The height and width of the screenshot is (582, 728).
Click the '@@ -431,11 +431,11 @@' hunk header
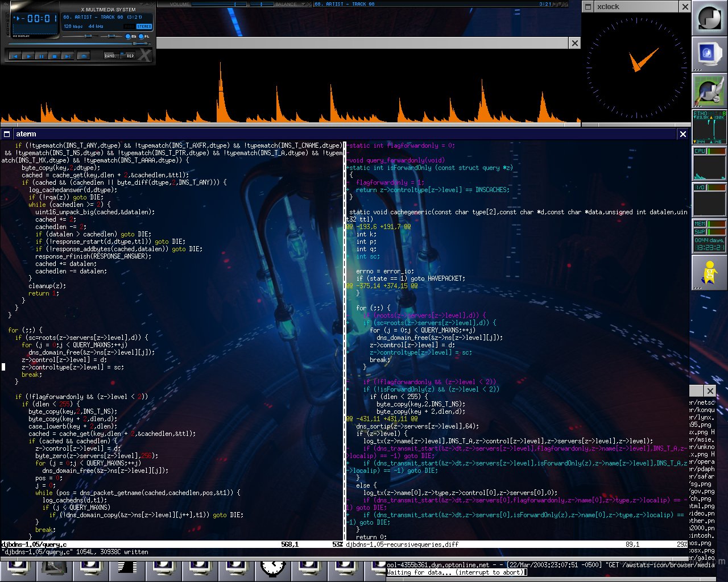click(x=383, y=419)
